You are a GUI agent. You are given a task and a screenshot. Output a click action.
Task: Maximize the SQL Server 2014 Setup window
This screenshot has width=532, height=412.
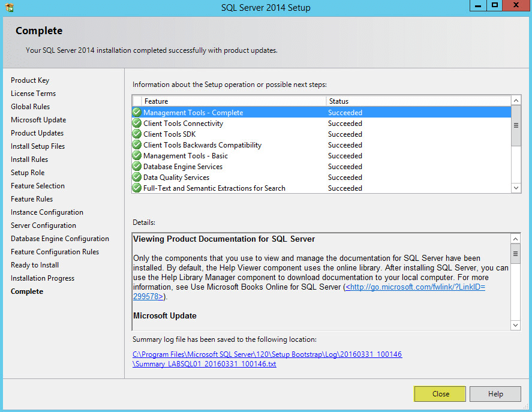pos(494,5)
